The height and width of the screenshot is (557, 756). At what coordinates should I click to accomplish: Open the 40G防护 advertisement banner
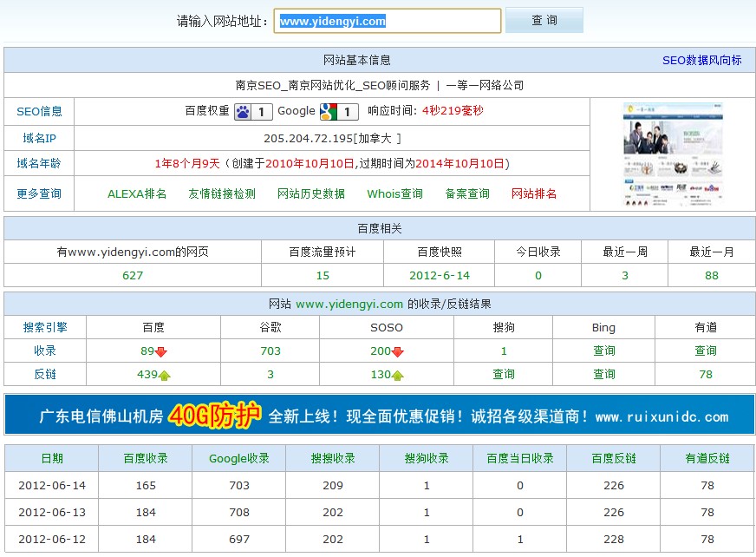coord(380,415)
